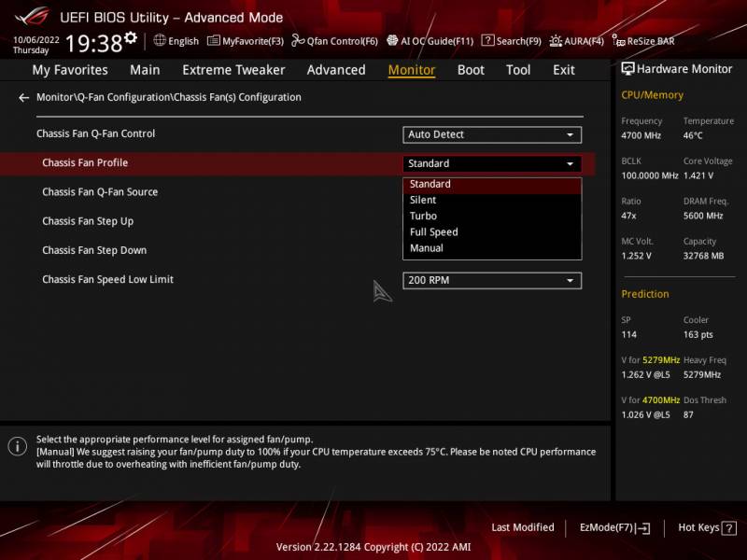This screenshot has width=747, height=560.
Task: Click the Last Modified button
Action: (523, 527)
